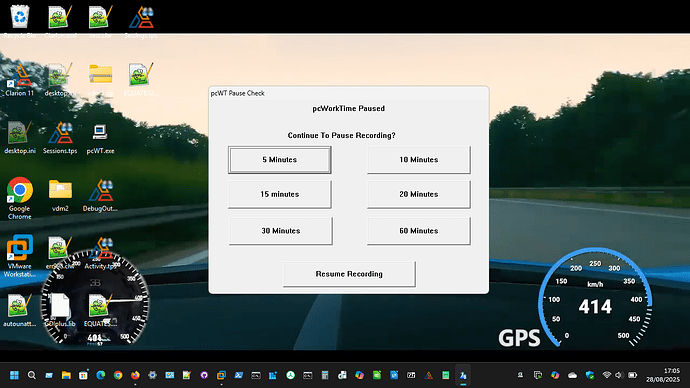Open the VMware icon in the taskbar
This screenshot has height=388, width=690.
221,375
